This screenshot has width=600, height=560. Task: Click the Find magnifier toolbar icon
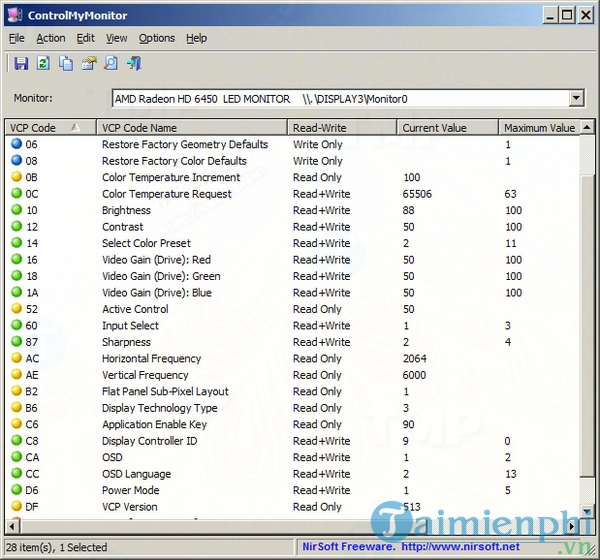coord(111,64)
